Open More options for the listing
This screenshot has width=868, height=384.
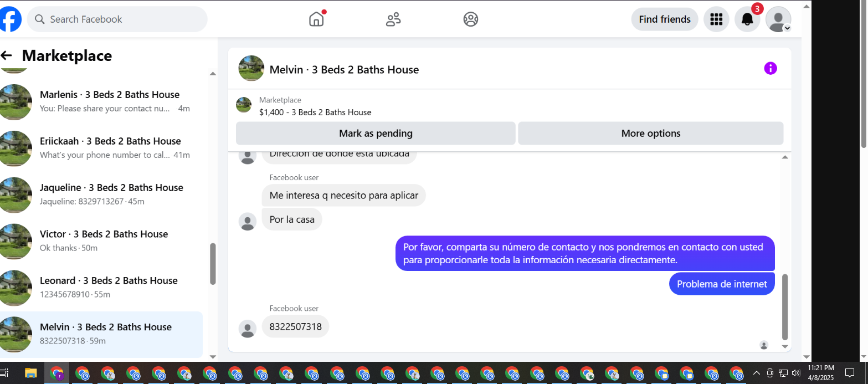tap(651, 134)
